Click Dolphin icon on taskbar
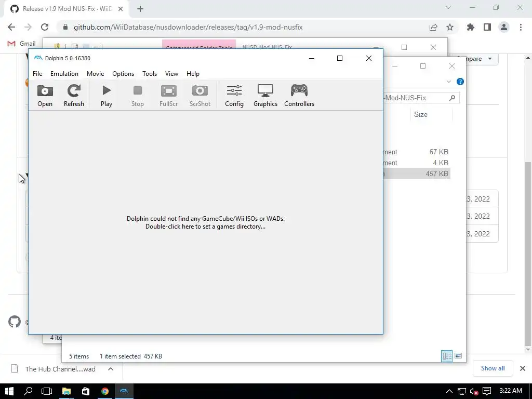Screen dimensions: 532x399 pyautogui.click(x=124, y=391)
